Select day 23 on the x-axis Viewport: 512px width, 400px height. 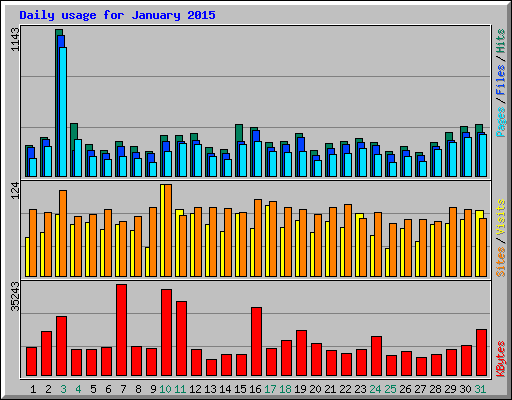(x=360, y=389)
